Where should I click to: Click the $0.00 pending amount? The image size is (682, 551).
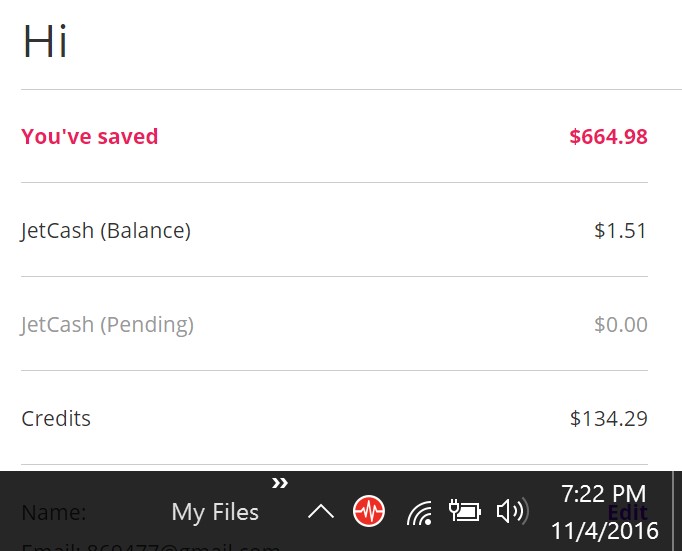[x=620, y=325]
